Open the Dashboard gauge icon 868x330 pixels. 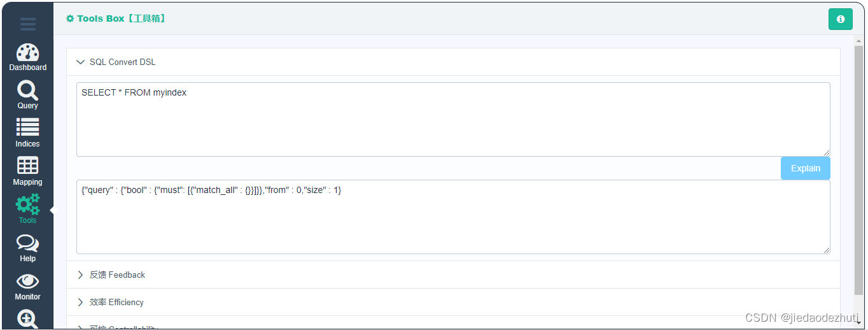click(x=27, y=52)
